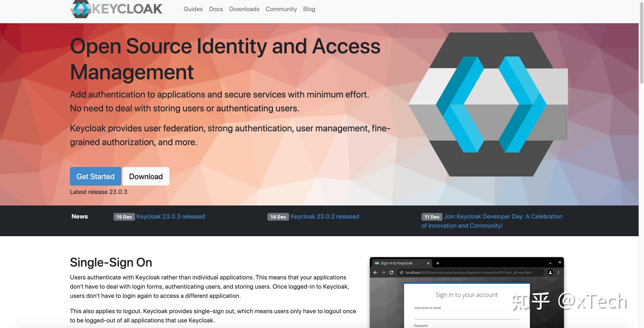The height and width of the screenshot is (328, 644).
Task: Open the Docs menu item
Action: tap(216, 9)
